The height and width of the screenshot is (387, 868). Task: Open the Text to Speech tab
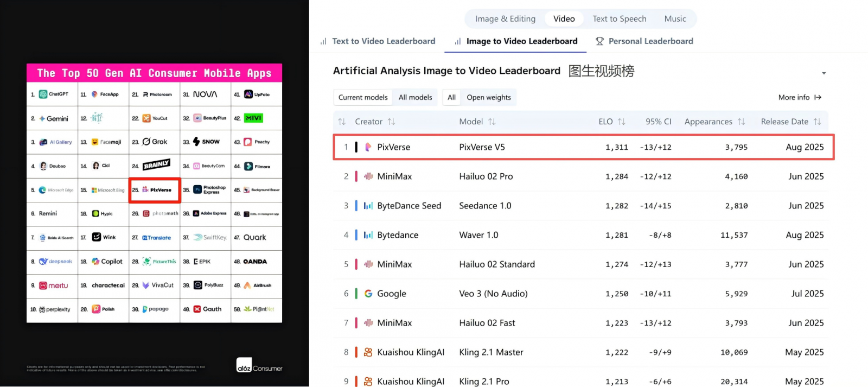pyautogui.click(x=619, y=18)
